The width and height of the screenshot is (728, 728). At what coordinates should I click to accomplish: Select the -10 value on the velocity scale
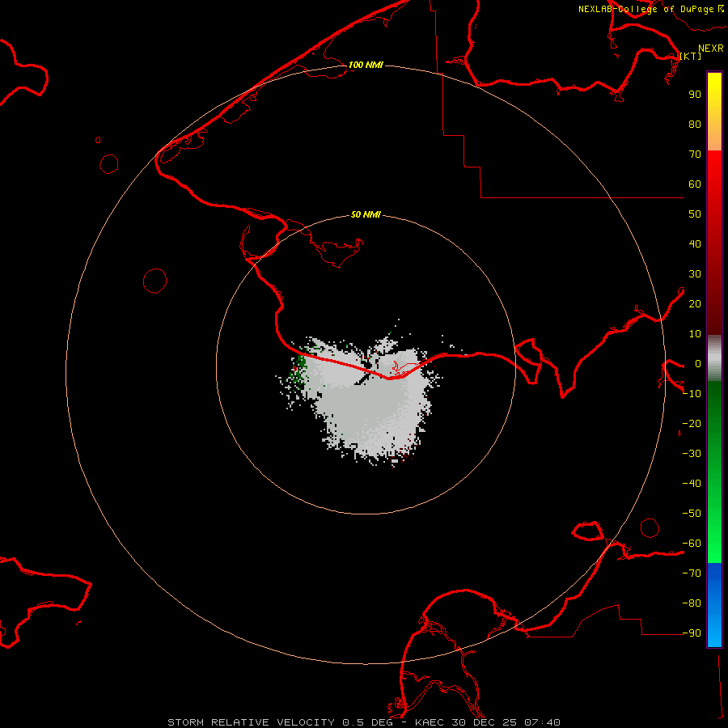click(x=692, y=394)
